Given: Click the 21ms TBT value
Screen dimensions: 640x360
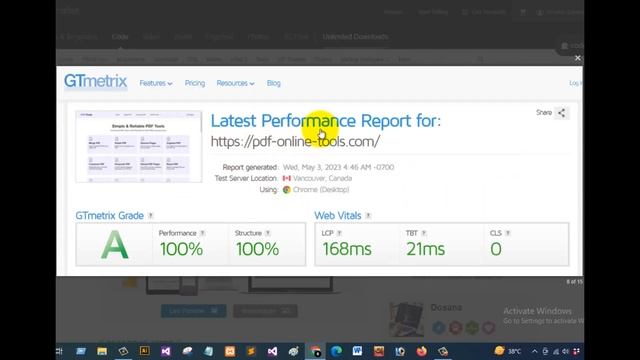Looking at the screenshot, I should pyautogui.click(x=425, y=249).
